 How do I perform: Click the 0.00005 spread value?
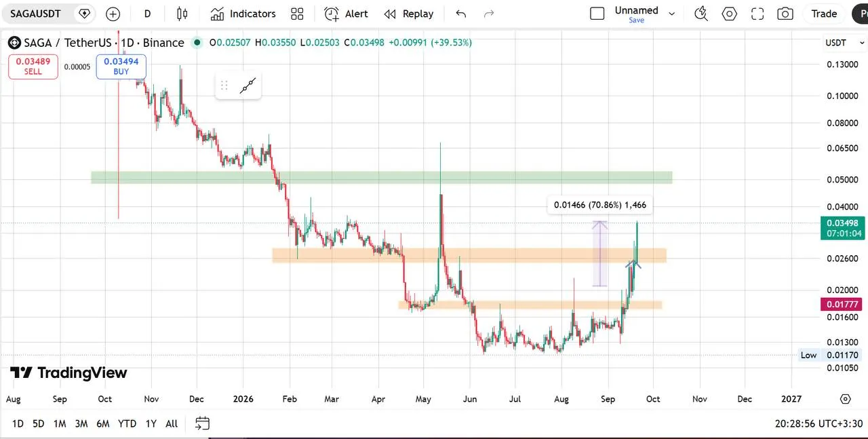point(77,66)
